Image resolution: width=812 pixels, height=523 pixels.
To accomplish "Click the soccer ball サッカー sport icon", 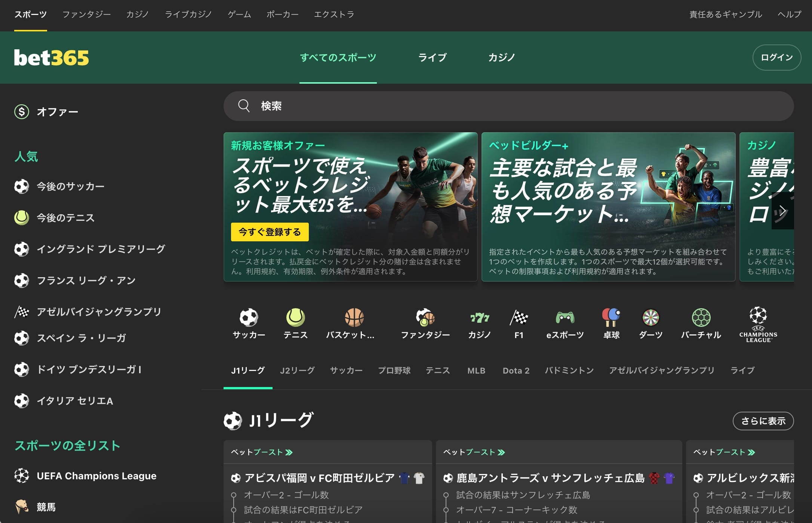I will point(249,318).
